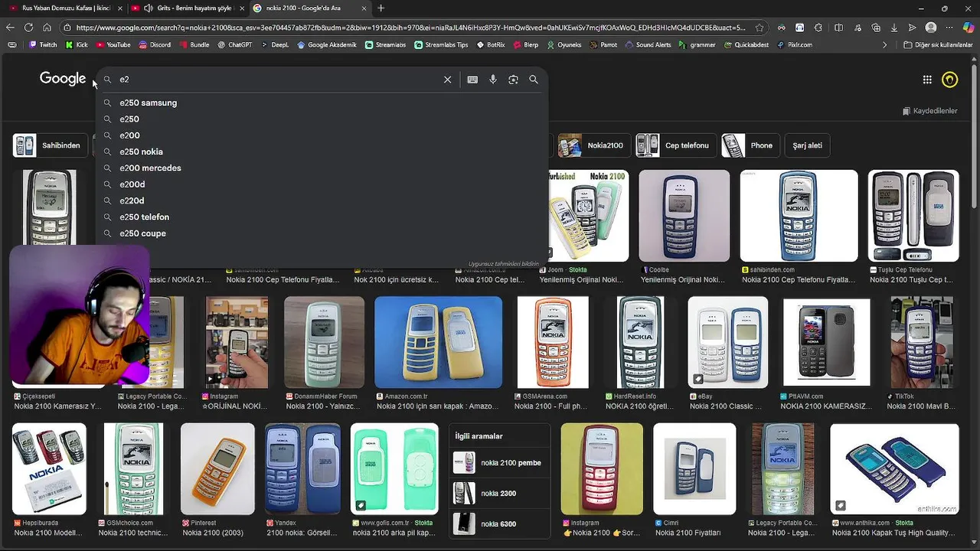Open a new browser tab

pos(381,8)
